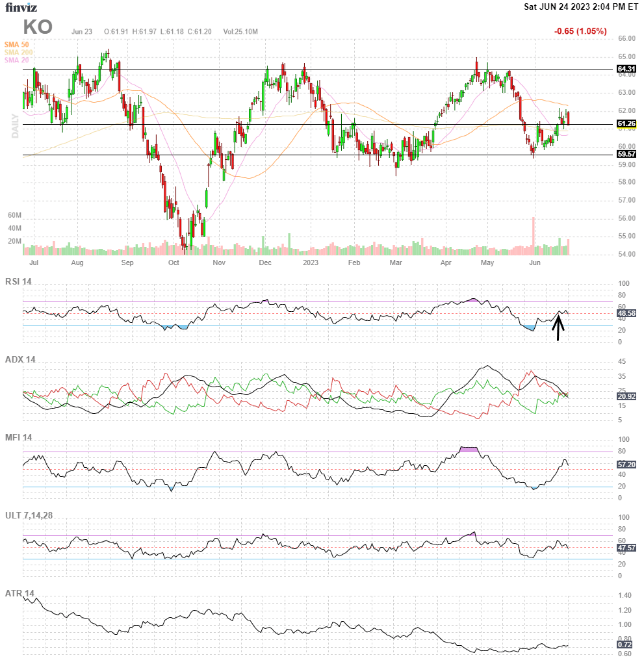The image size is (644, 664).
Task: Click the H:61.97 high price text
Action: [144, 31]
